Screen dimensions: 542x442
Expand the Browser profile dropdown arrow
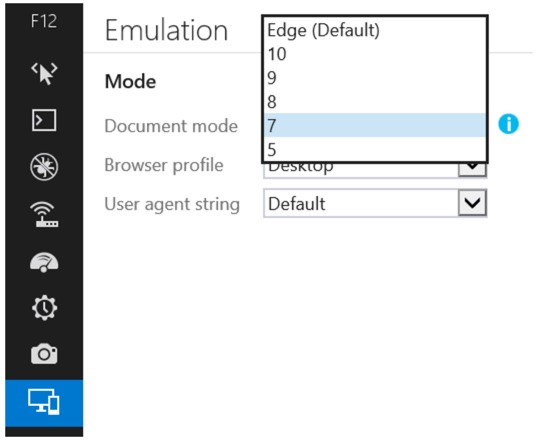pyautogui.click(x=472, y=170)
